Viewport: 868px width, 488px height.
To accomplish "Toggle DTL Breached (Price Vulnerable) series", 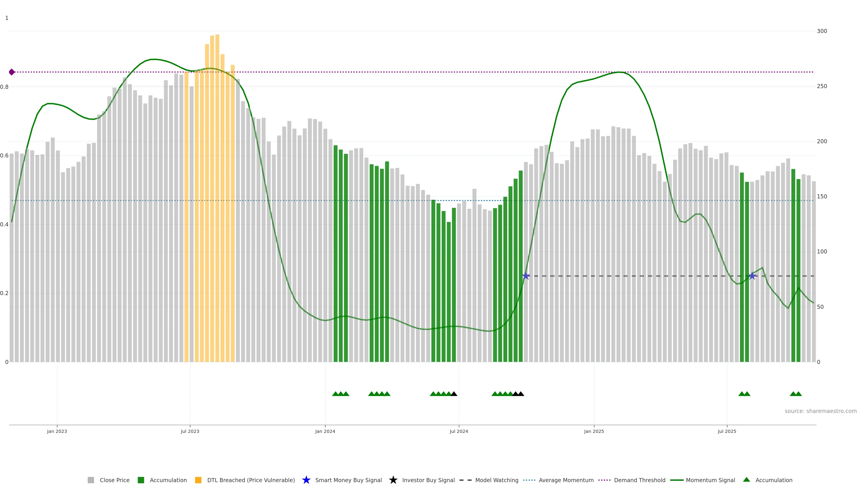I will [251, 480].
